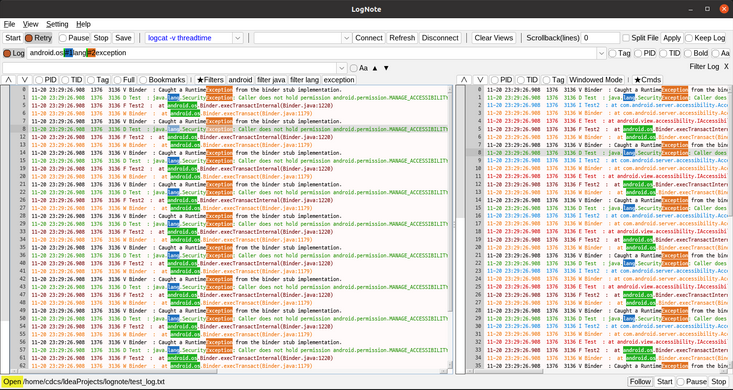
Task: Open the View menu
Action: tap(30, 24)
